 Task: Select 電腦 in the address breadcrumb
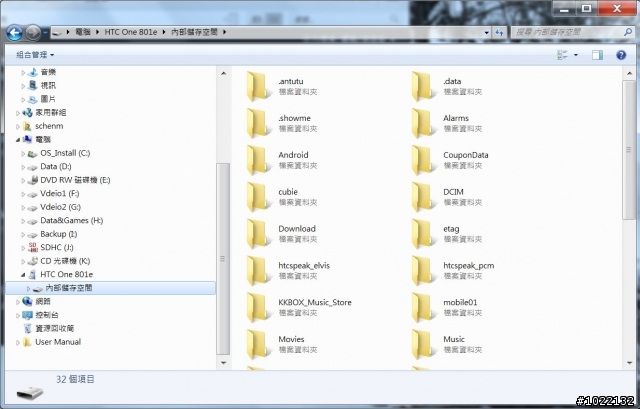[x=83, y=32]
